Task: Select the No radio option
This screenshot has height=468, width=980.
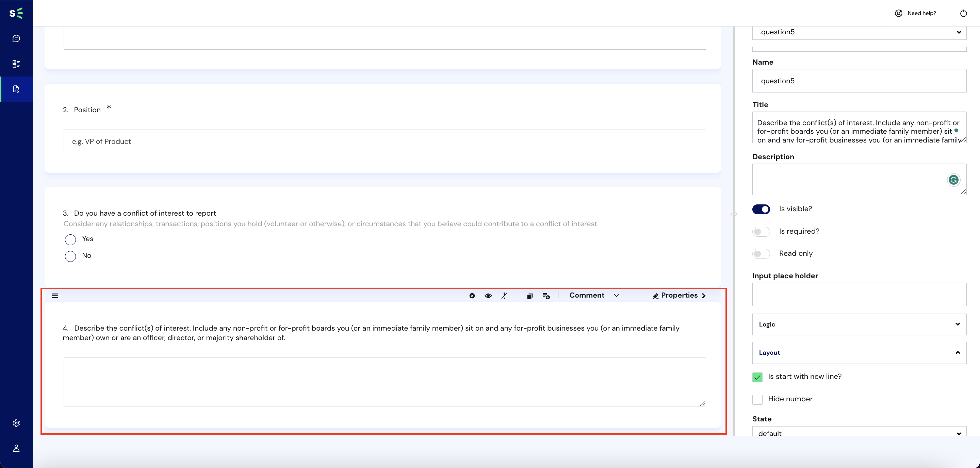Action: (x=70, y=256)
